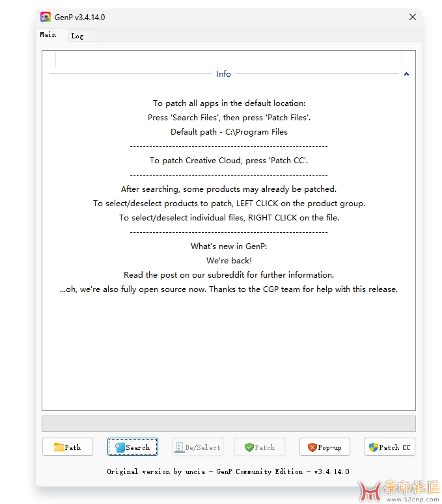Screen dimensions: 442x504
Task: Click the Pop-up blocker button
Action: [325, 447]
